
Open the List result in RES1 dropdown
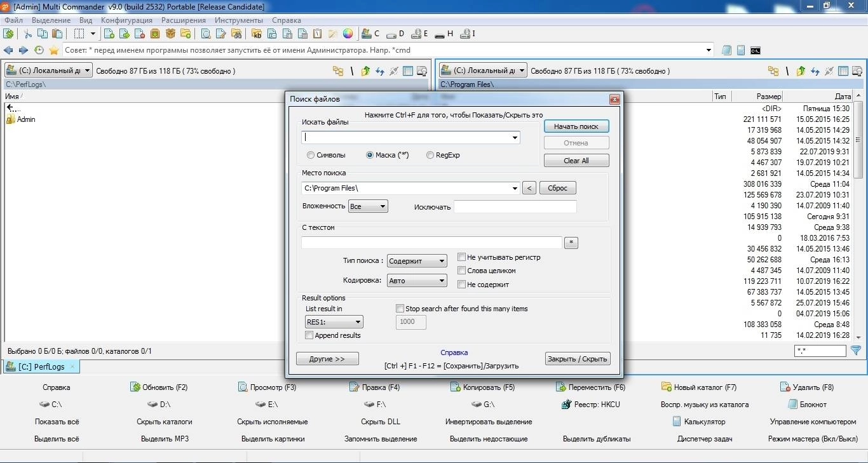(334, 322)
